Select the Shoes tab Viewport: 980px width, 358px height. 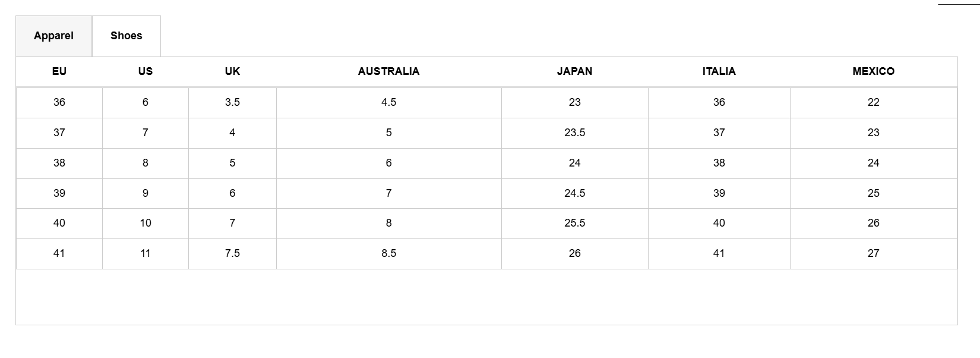point(126,36)
